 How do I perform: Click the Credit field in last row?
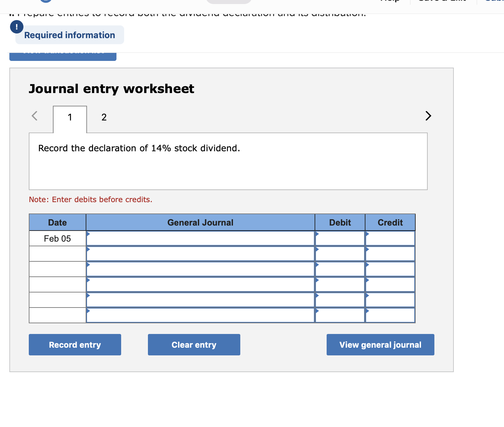pos(390,316)
